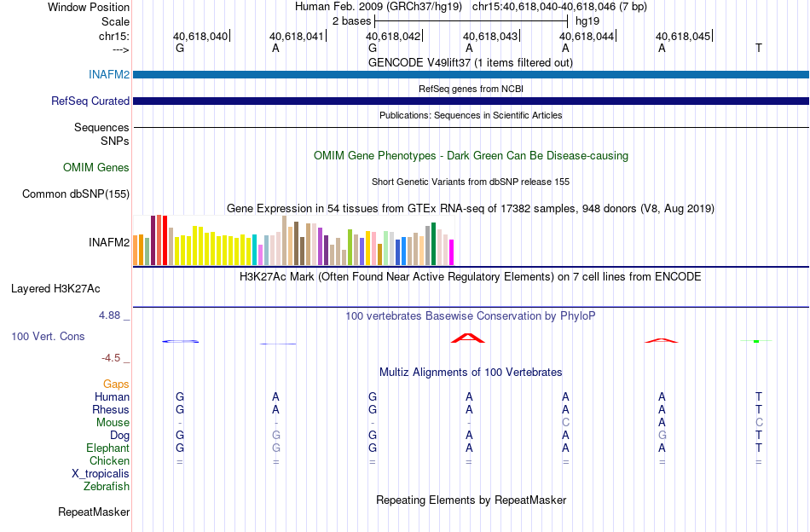Click the dark navy RefSeq Curated gene bar
This screenshot has width=810, height=532.
click(x=472, y=101)
